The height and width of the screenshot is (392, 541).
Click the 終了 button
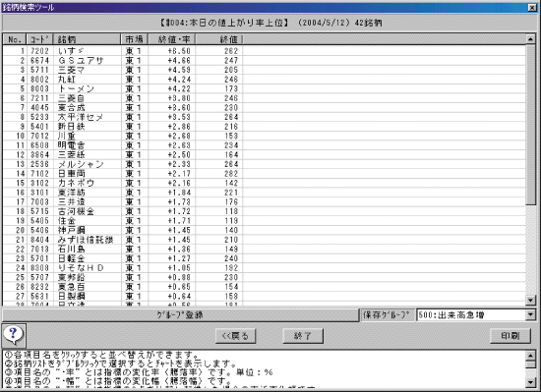[x=303, y=336]
